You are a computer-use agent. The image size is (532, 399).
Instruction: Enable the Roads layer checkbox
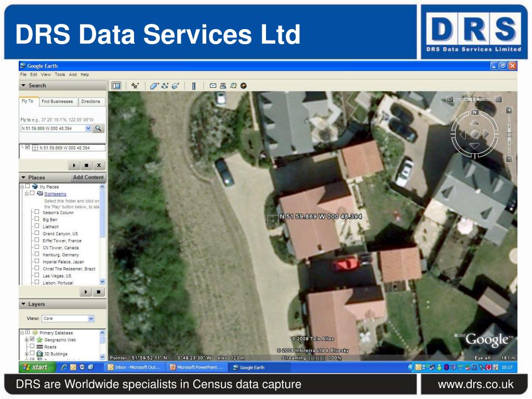[32, 347]
